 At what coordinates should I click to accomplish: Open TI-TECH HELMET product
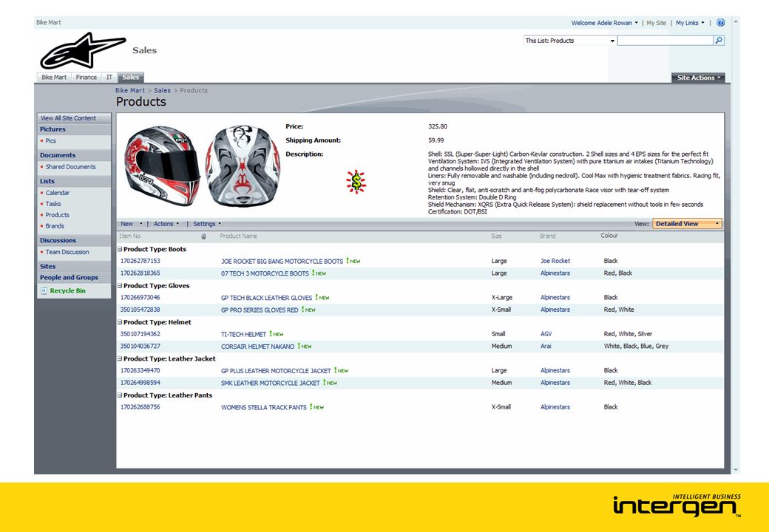tap(243, 334)
